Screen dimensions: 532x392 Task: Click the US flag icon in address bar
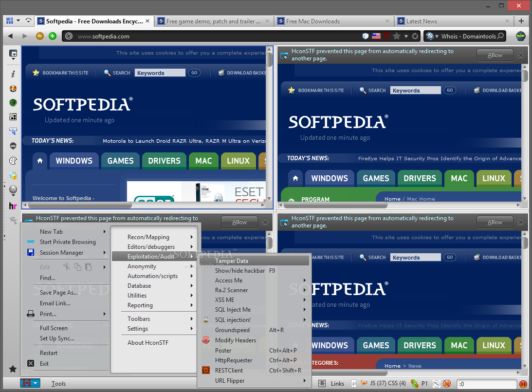click(x=376, y=36)
